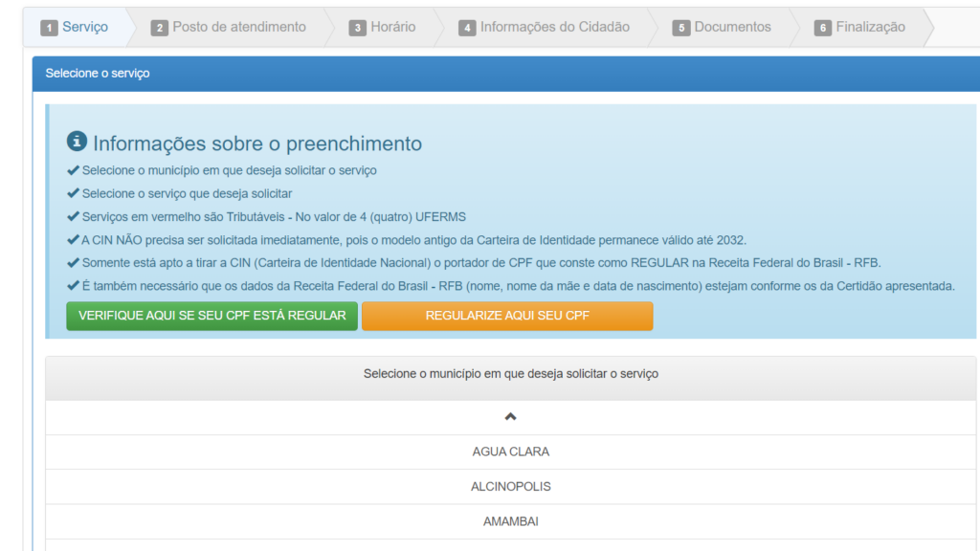
Task: Click checkmark icon before 'Selecione o serviço que deseja'
Action: point(73,193)
